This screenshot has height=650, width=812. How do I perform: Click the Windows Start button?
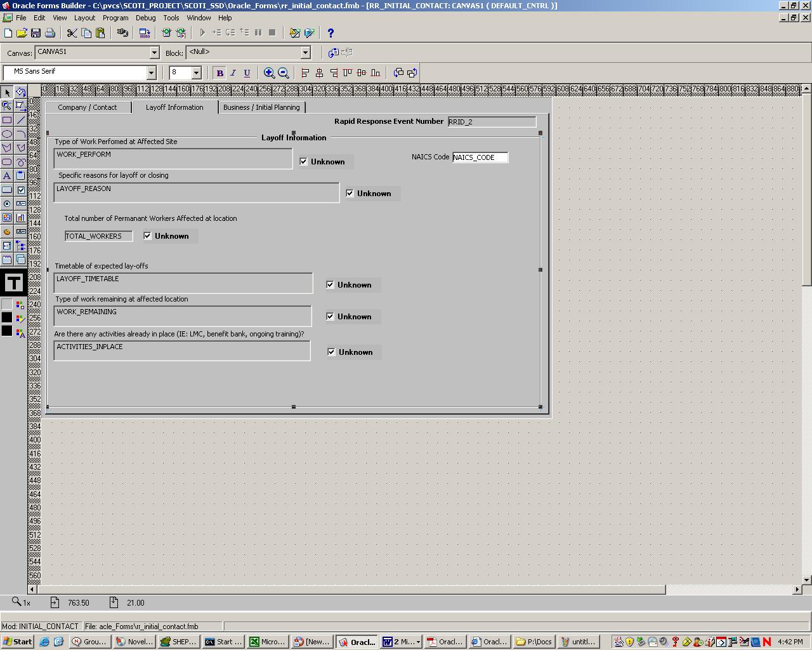point(17,642)
